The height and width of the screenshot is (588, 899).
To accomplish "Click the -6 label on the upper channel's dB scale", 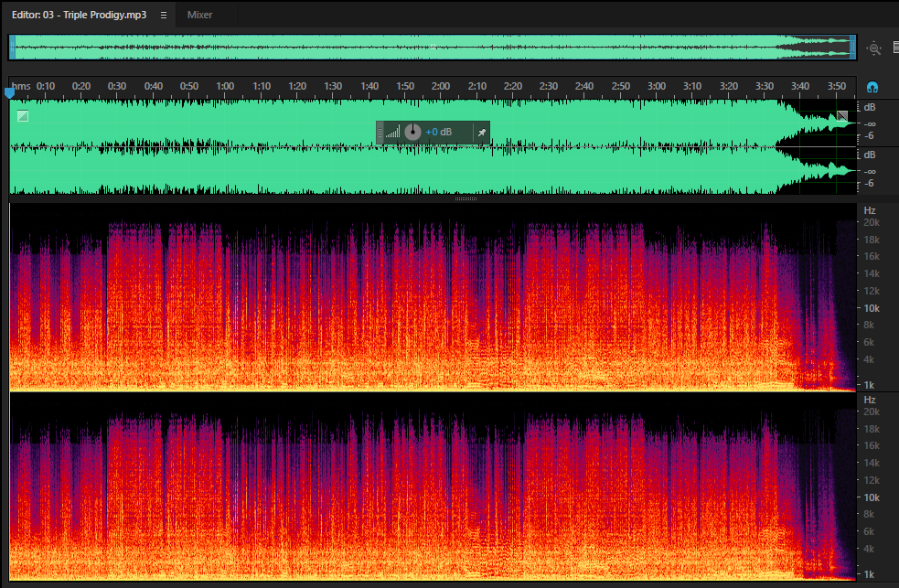I will (869, 136).
